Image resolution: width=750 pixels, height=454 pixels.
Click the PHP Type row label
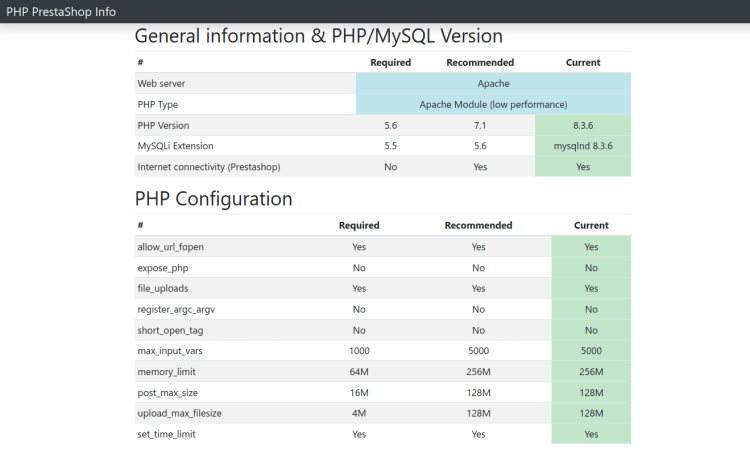point(157,104)
